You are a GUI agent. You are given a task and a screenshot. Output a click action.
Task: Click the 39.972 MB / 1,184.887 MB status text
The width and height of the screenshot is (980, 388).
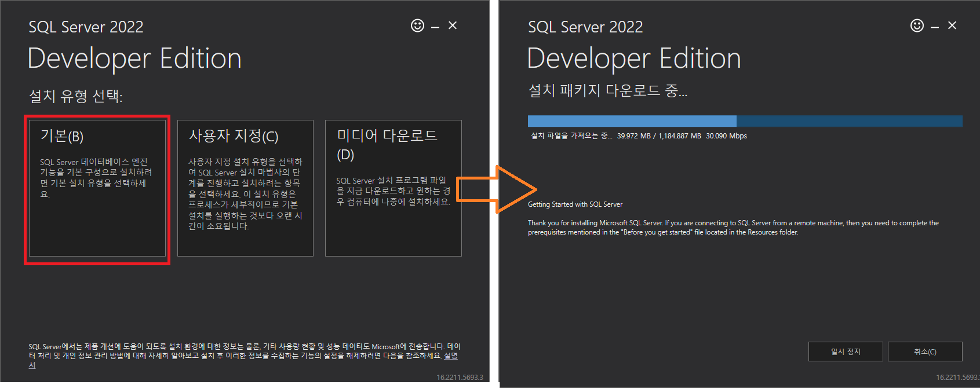pyautogui.click(x=659, y=136)
